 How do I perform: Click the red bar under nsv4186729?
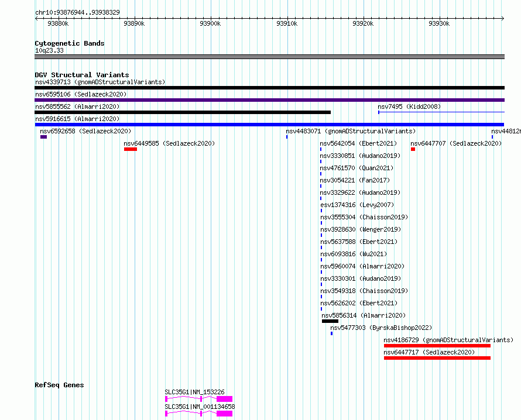click(437, 346)
